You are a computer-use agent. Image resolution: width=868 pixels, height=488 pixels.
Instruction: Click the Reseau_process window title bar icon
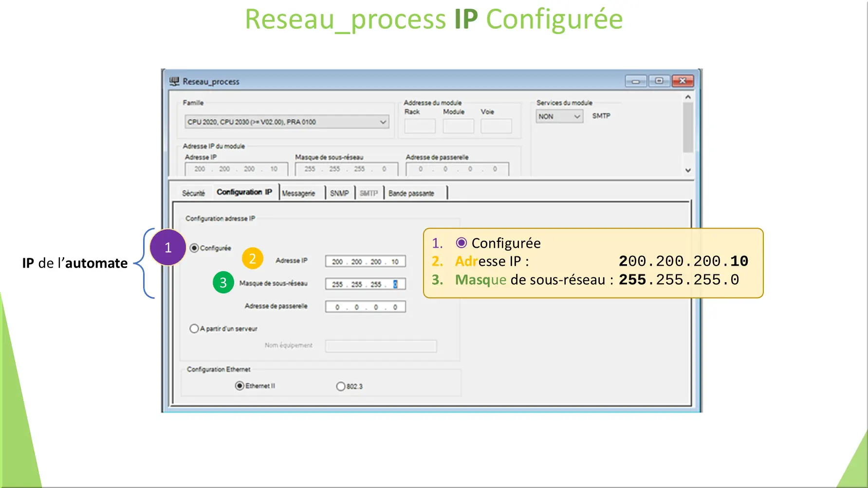174,81
